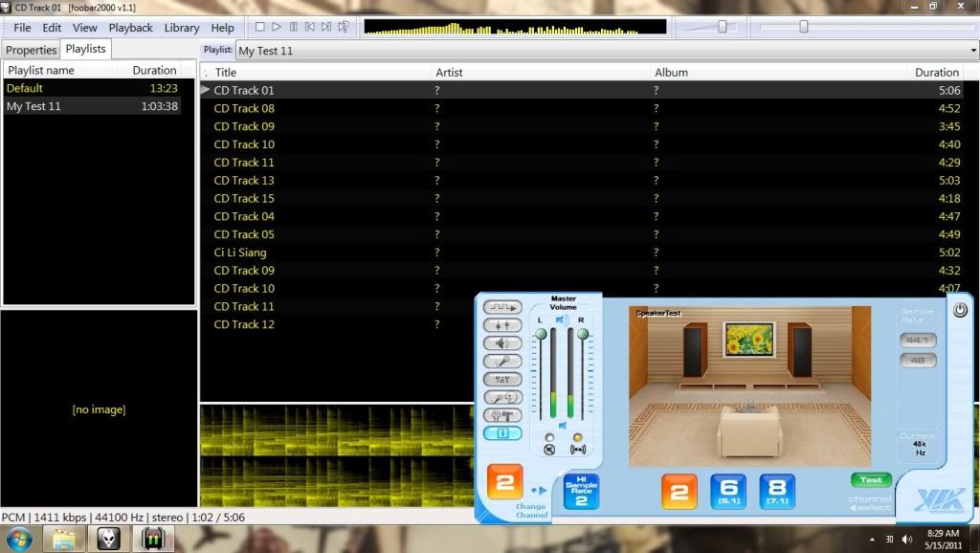This screenshot has height=553, width=980.
Task: Open the Edit menu
Action: (52, 28)
